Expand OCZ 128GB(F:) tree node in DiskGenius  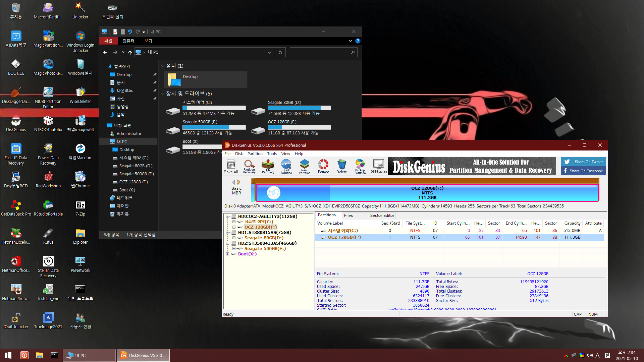pyautogui.click(x=234, y=227)
